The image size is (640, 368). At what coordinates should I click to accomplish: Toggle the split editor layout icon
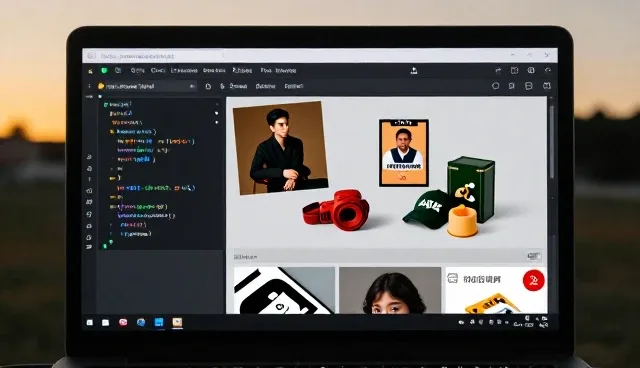pyautogui.click(x=514, y=71)
